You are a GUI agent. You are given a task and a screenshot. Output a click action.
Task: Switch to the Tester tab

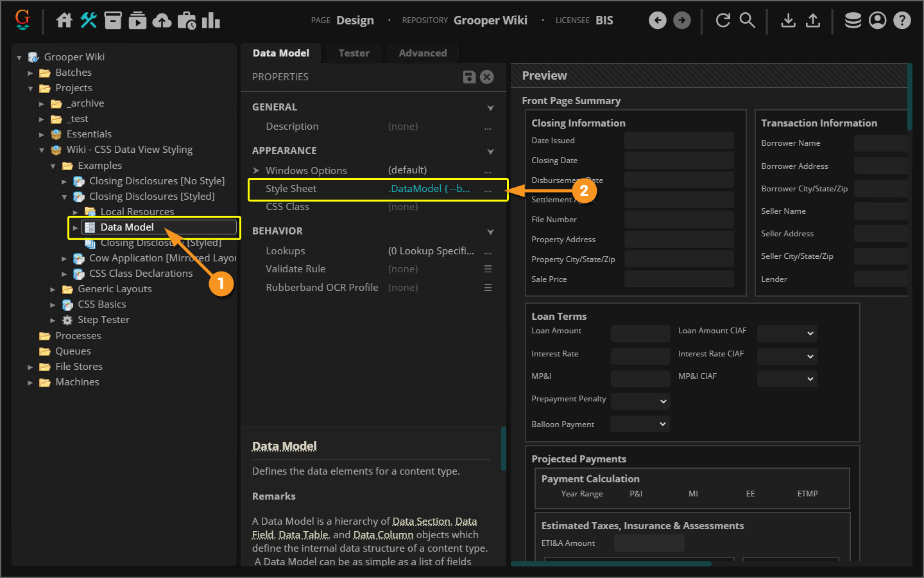354,53
